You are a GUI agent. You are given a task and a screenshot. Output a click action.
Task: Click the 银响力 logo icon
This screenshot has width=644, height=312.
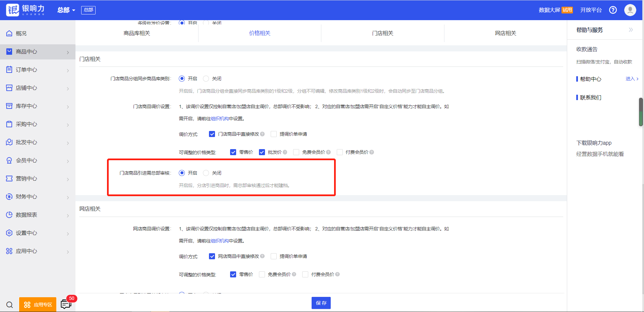pyautogui.click(x=13, y=10)
